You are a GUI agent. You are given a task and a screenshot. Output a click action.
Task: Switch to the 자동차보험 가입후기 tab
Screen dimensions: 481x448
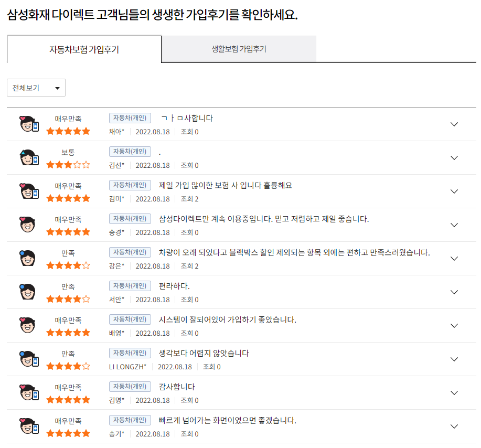point(84,49)
